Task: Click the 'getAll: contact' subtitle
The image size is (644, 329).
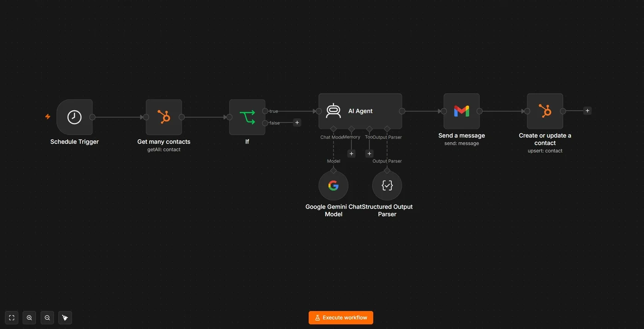Action: tap(164, 149)
